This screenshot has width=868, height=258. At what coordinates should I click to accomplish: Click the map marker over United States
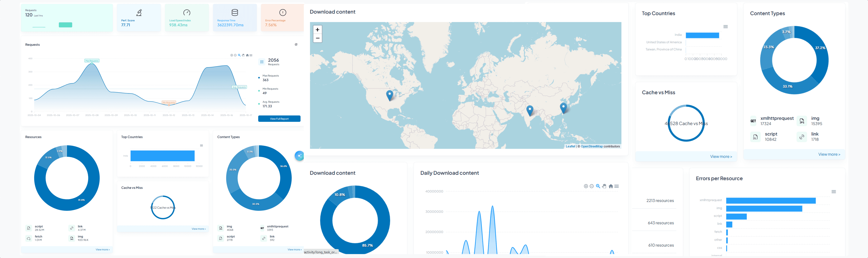(390, 95)
